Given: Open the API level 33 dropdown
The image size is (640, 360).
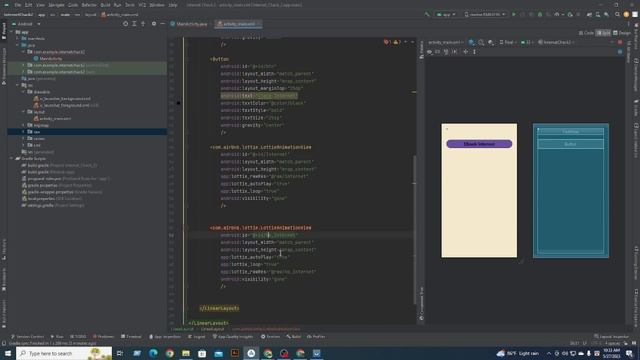Looking at the screenshot, I should pyautogui.click(x=527, y=42).
